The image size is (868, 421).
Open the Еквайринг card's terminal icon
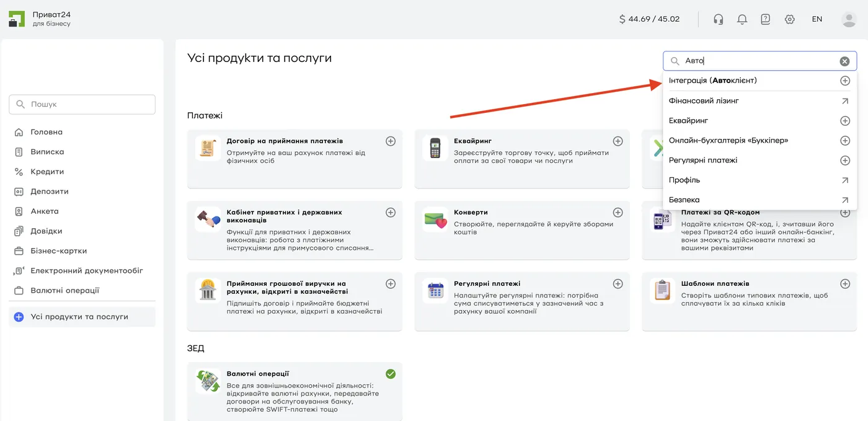coord(435,148)
